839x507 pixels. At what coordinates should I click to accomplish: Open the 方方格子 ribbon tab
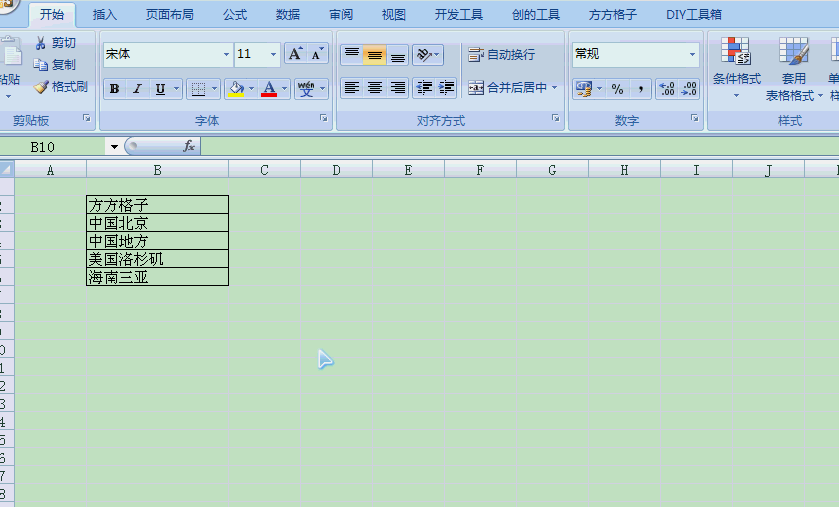pyautogui.click(x=612, y=15)
